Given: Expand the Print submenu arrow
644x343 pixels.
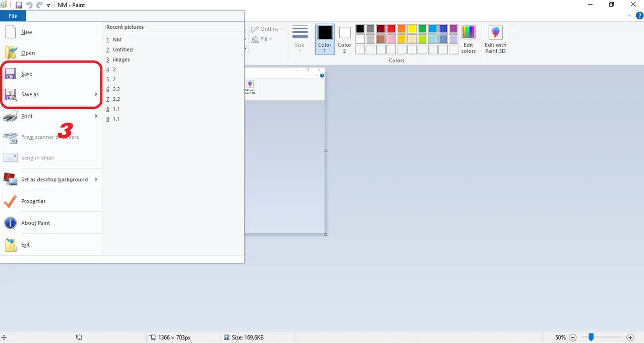Looking at the screenshot, I should point(96,116).
